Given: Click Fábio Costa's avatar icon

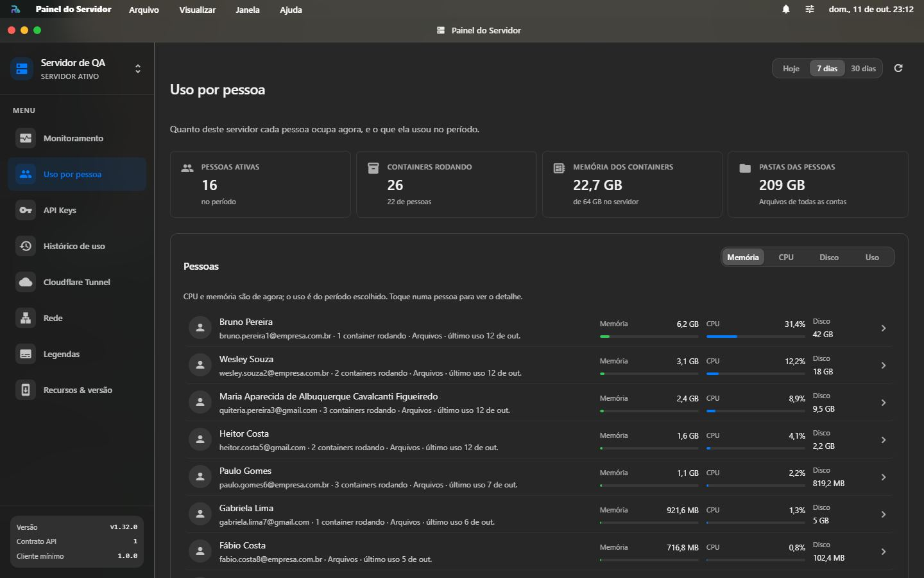Looking at the screenshot, I should 200,551.
